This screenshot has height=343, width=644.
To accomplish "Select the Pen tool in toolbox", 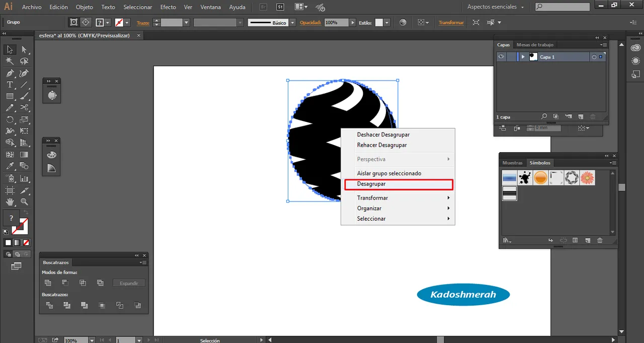I will [10, 73].
